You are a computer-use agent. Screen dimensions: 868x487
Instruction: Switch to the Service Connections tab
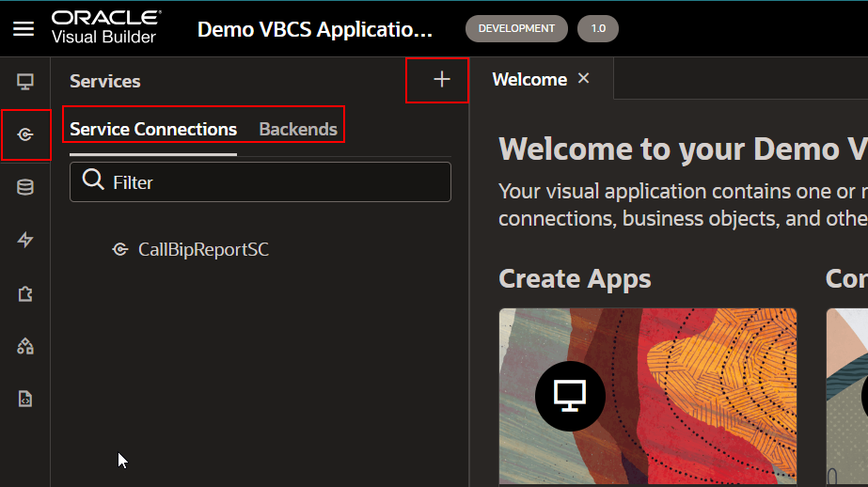152,129
